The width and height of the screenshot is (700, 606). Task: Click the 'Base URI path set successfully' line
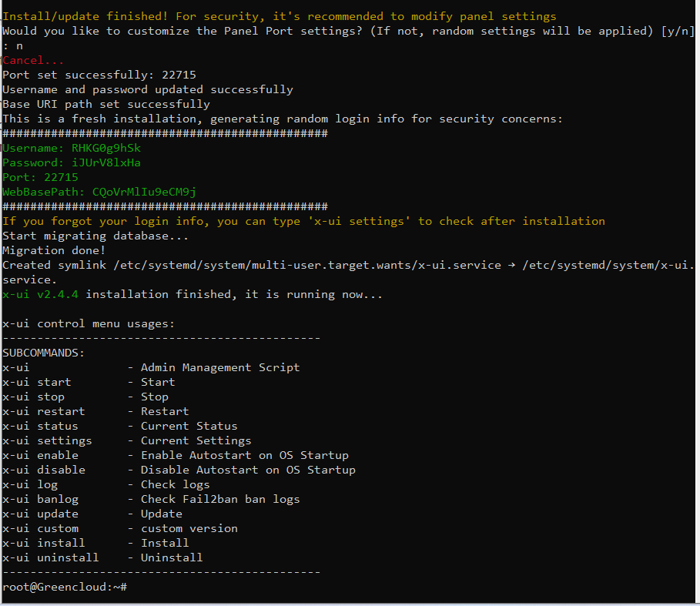pyautogui.click(x=106, y=105)
